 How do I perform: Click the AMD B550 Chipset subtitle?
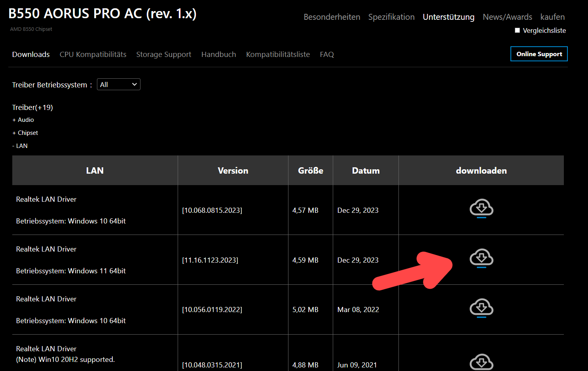[x=31, y=29]
